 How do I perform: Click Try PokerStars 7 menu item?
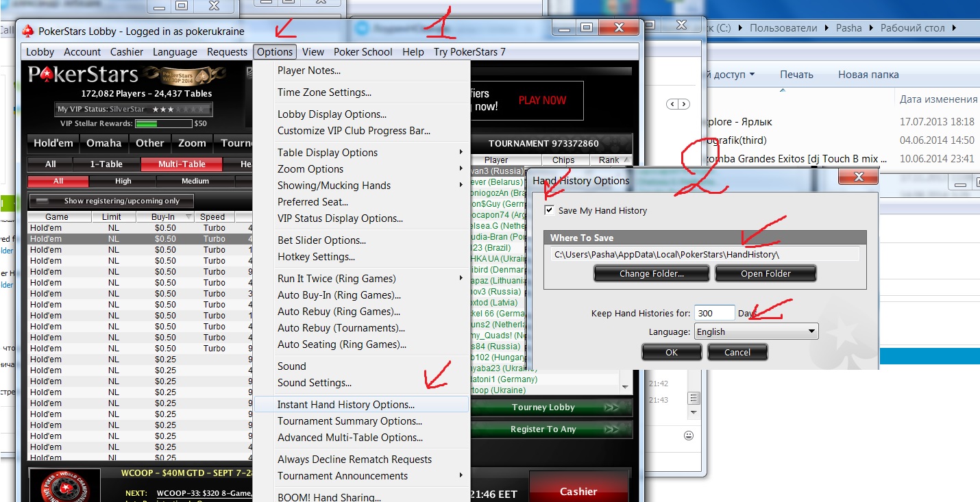pos(469,52)
